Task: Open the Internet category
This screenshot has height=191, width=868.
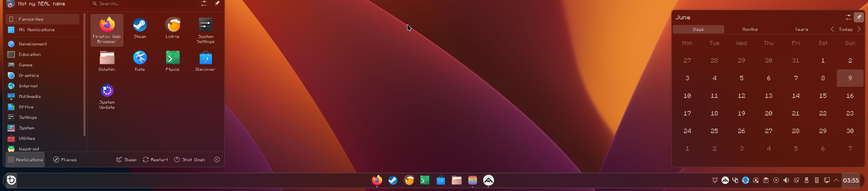Action: [42, 86]
